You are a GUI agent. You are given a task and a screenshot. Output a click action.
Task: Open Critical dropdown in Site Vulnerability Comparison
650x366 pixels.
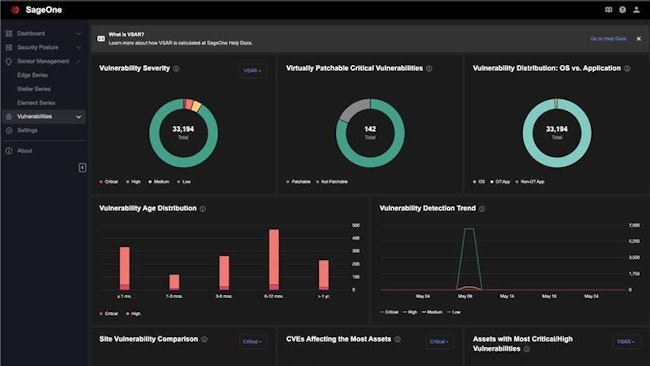pos(252,342)
